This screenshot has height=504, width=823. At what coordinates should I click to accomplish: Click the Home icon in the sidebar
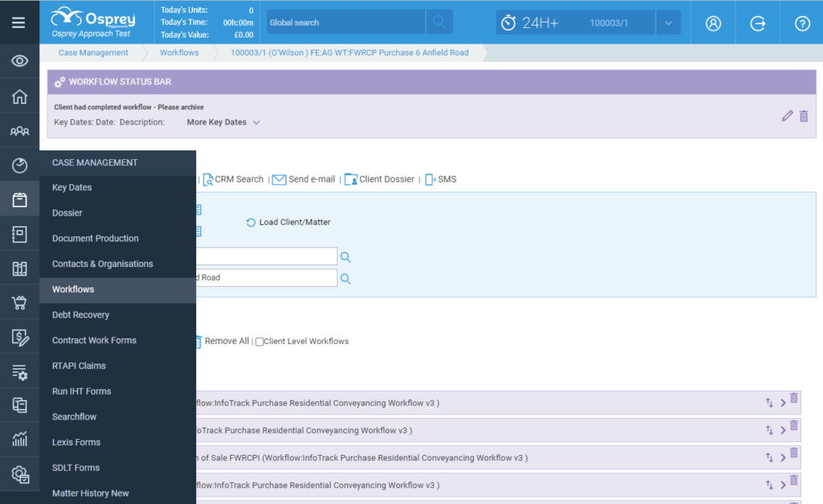(19, 96)
